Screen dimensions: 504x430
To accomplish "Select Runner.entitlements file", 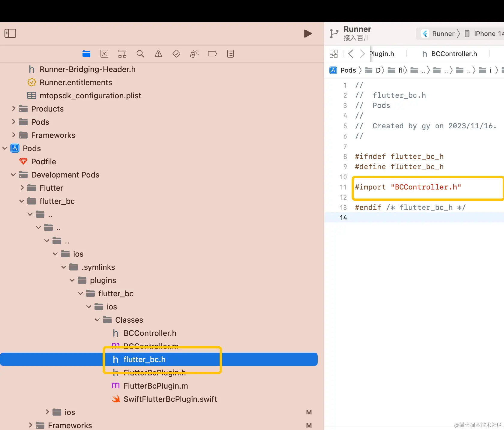I will pyautogui.click(x=76, y=82).
